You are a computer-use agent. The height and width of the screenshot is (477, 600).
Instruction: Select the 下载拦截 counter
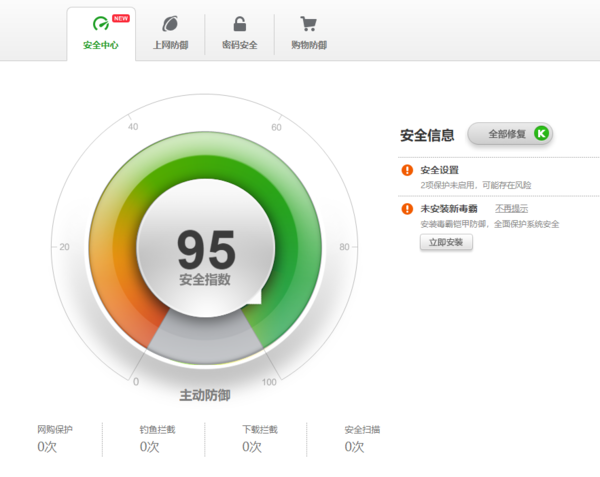coord(259,438)
